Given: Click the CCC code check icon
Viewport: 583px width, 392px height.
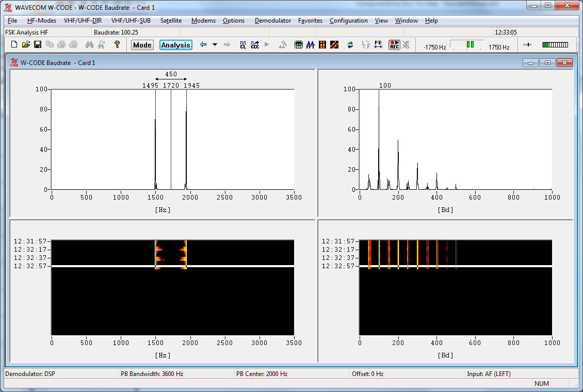Looking at the screenshot, I should tap(255, 44).
